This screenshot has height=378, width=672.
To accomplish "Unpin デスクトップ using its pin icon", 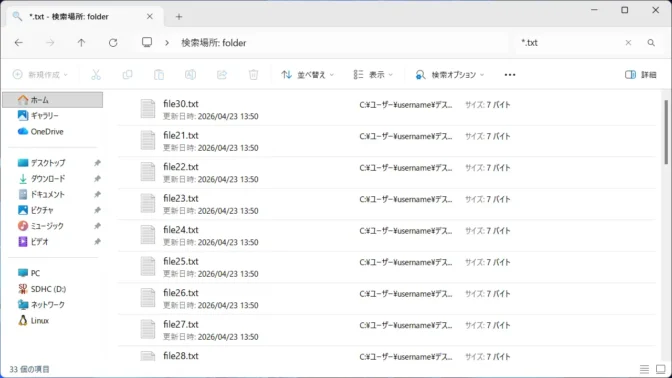I will point(97,163).
